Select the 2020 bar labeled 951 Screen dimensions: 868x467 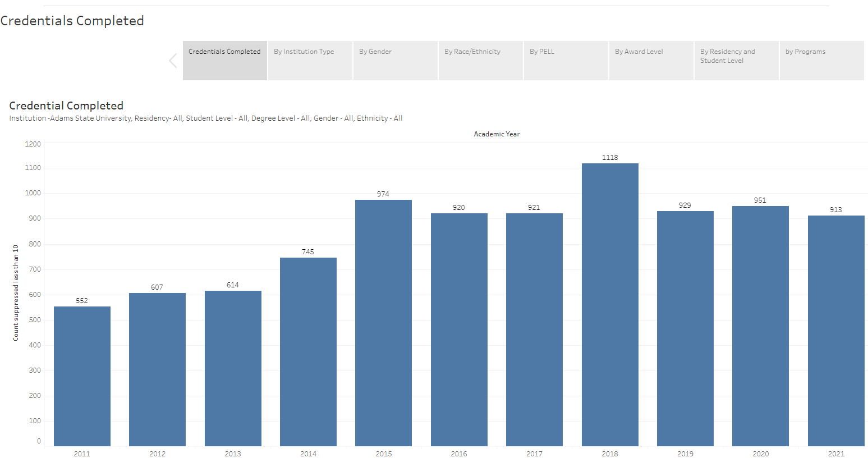(760, 326)
